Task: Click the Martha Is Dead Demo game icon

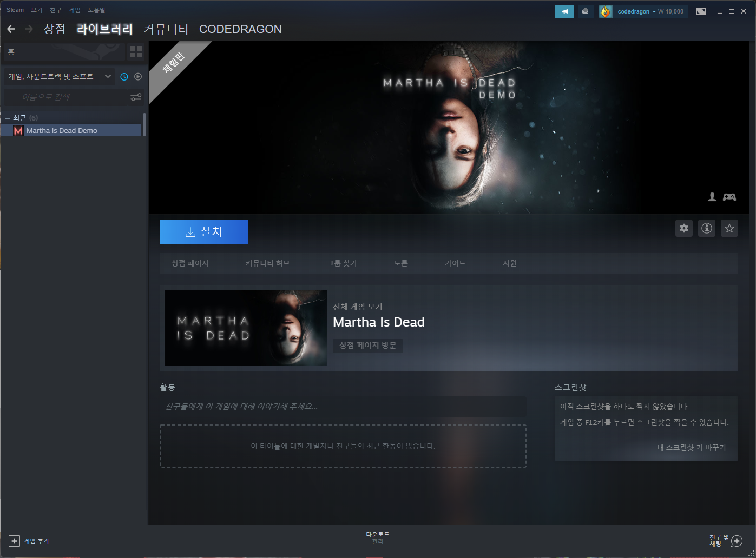Action: tap(18, 131)
